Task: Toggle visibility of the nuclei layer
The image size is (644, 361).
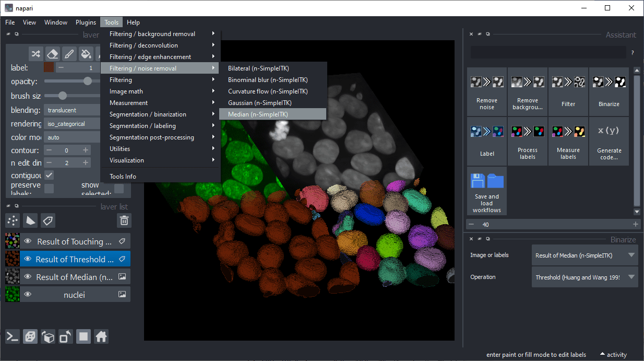Action: click(x=28, y=295)
